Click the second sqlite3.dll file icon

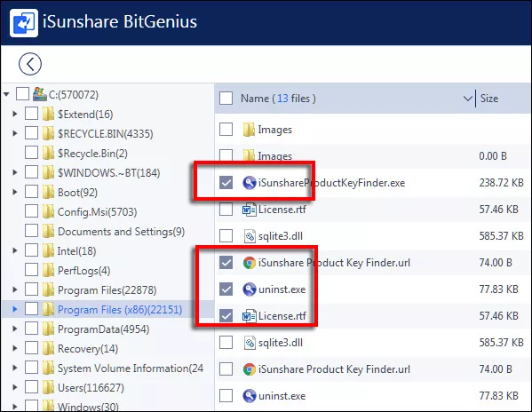pyautogui.click(x=250, y=343)
